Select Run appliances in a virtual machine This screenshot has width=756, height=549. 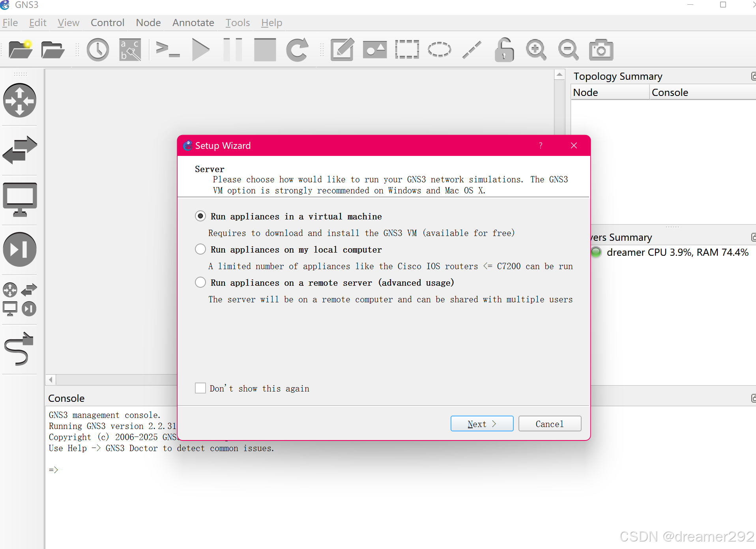[x=288, y=216]
